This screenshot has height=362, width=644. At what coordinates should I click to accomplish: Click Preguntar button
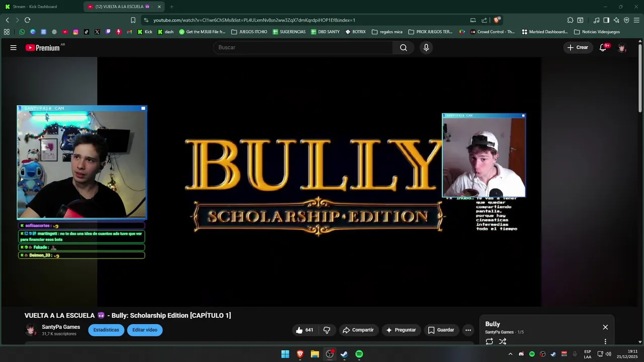[400, 330]
